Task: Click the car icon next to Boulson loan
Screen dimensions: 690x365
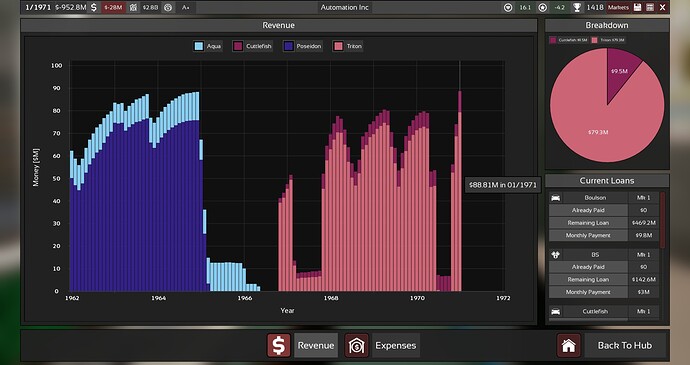Action: 555,198
